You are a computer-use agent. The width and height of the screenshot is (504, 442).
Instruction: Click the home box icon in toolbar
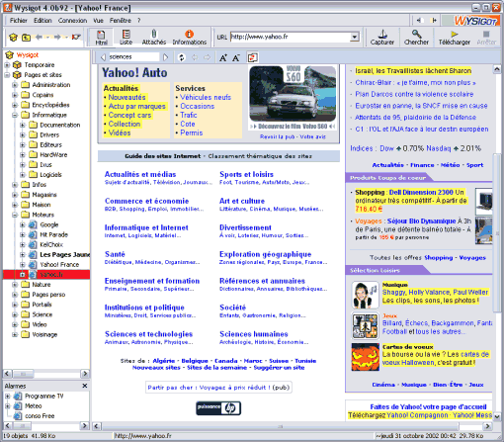13,37
